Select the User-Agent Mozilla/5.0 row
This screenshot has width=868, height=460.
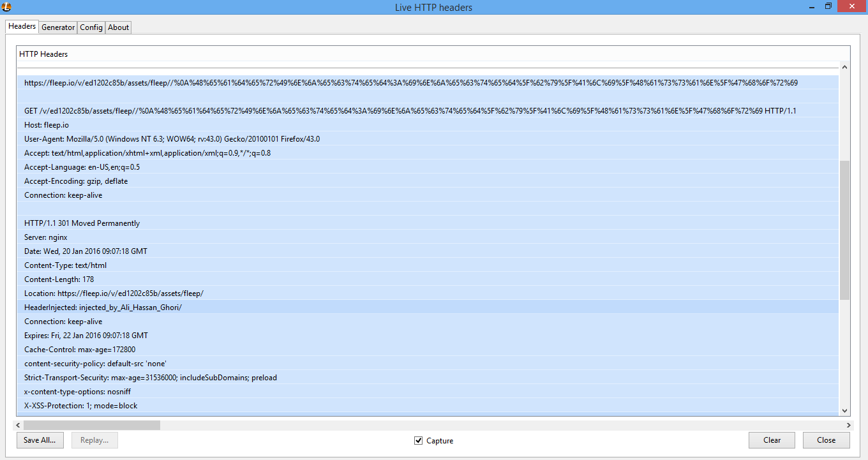coord(428,138)
